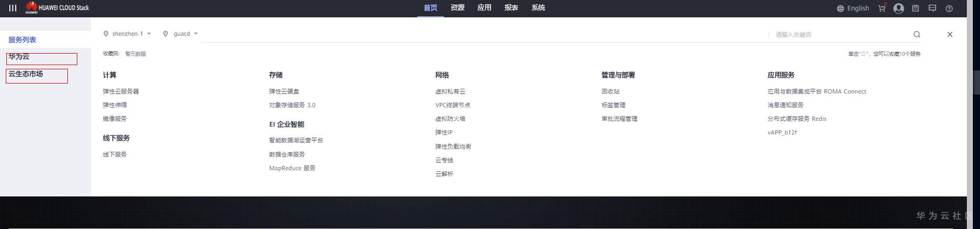Open MapReduce 服务 link

click(292, 168)
